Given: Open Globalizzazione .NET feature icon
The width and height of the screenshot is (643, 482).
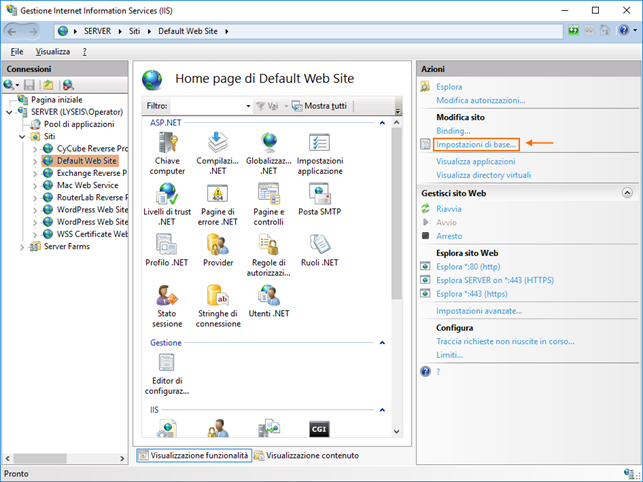Looking at the screenshot, I should (x=269, y=154).
